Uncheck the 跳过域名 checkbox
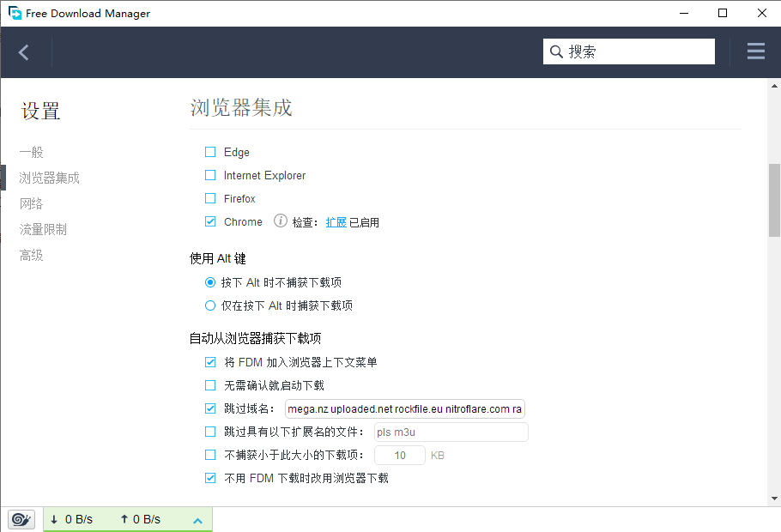Image resolution: width=781 pixels, height=532 pixels. [210, 408]
